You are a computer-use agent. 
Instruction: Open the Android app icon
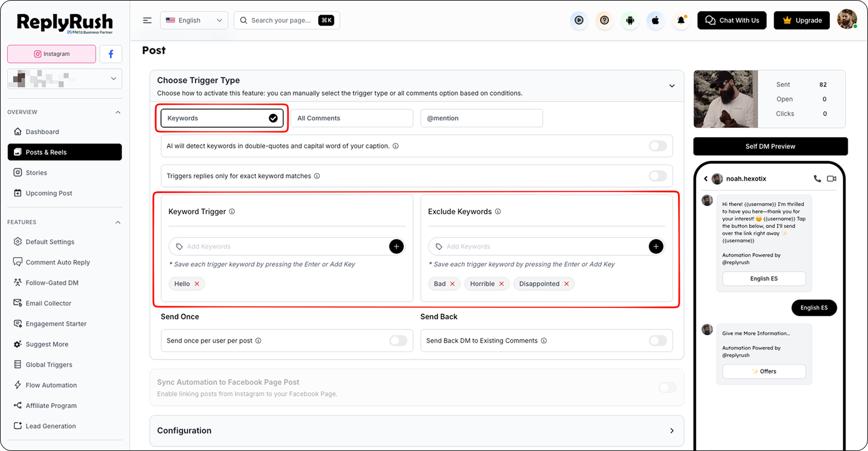630,20
